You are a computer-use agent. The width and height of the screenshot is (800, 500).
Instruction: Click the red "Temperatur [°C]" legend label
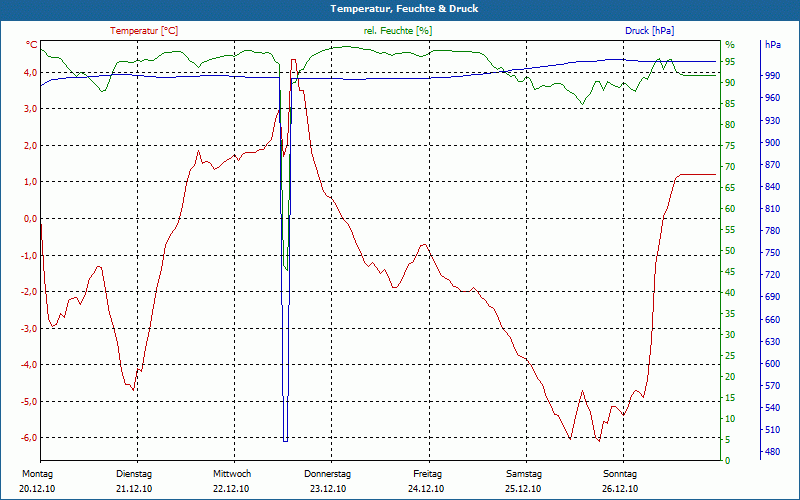(x=144, y=31)
